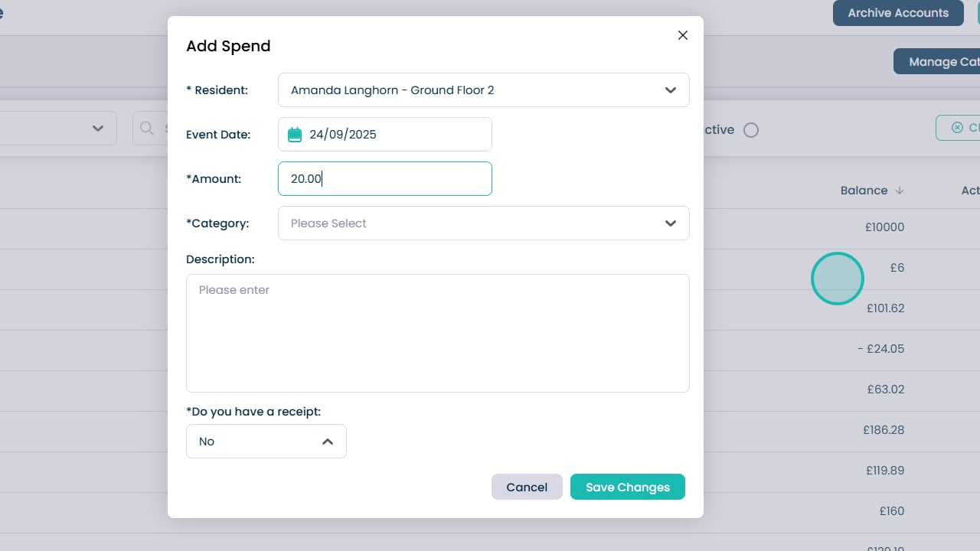Close the Add Spend dialog

click(683, 35)
